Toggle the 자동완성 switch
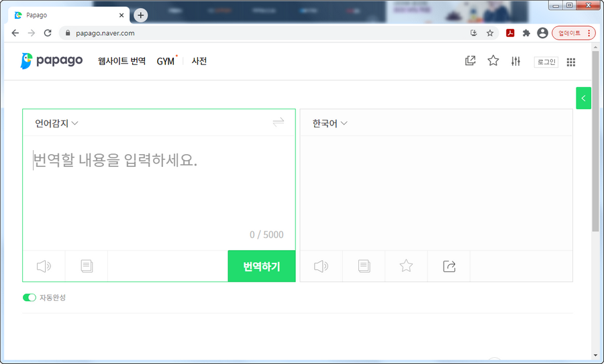This screenshot has height=364, width=604. click(30, 298)
